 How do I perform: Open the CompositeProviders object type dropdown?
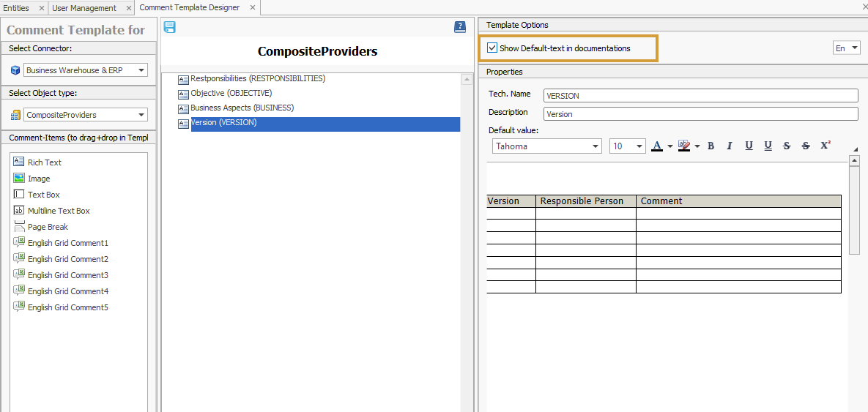(x=141, y=115)
